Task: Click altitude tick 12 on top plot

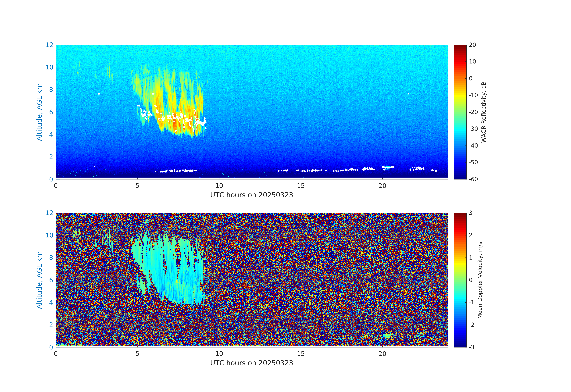Action: 49,45
